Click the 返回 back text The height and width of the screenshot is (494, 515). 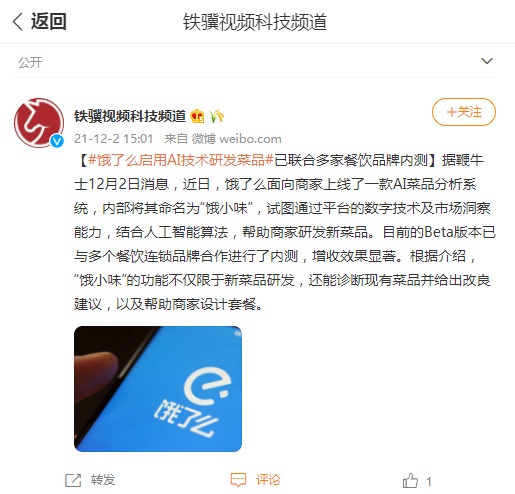pos(49,22)
